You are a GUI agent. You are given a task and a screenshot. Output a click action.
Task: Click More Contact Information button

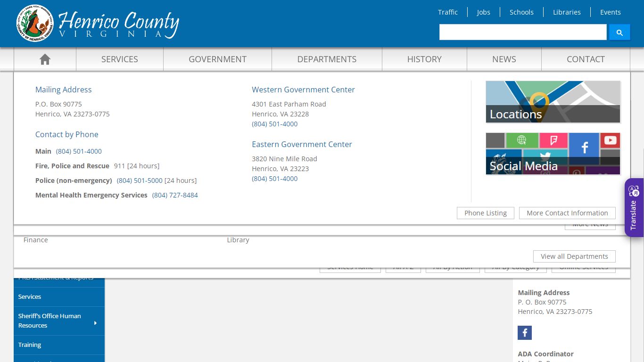pos(567,213)
